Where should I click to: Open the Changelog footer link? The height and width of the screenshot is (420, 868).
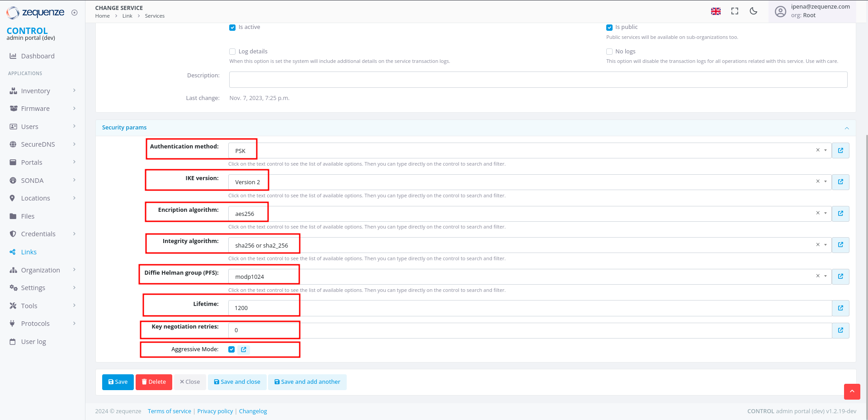pos(253,411)
